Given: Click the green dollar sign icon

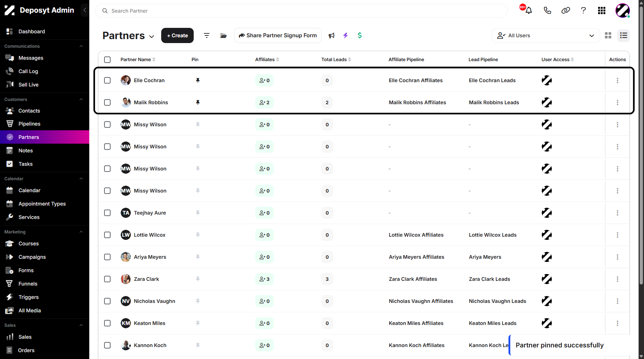Looking at the screenshot, I should coord(360,35).
